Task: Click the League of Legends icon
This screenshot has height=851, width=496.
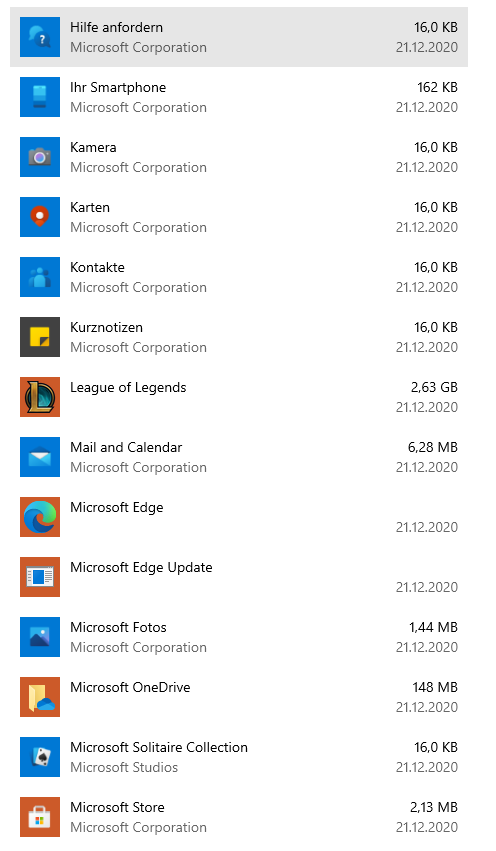Action: pos(40,397)
